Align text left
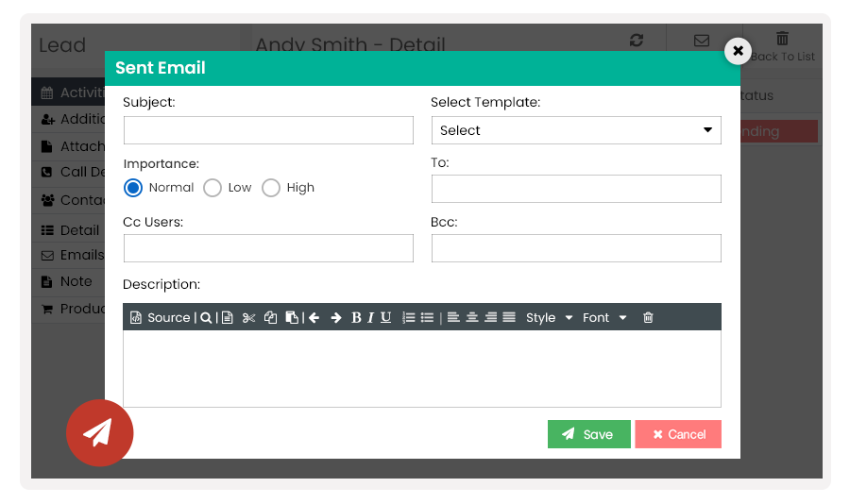 [453, 317]
